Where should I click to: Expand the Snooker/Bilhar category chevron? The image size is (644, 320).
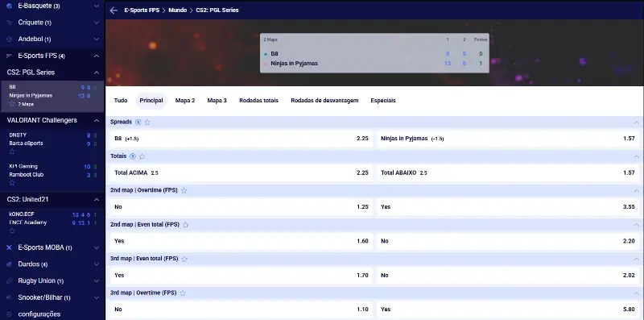click(97, 297)
